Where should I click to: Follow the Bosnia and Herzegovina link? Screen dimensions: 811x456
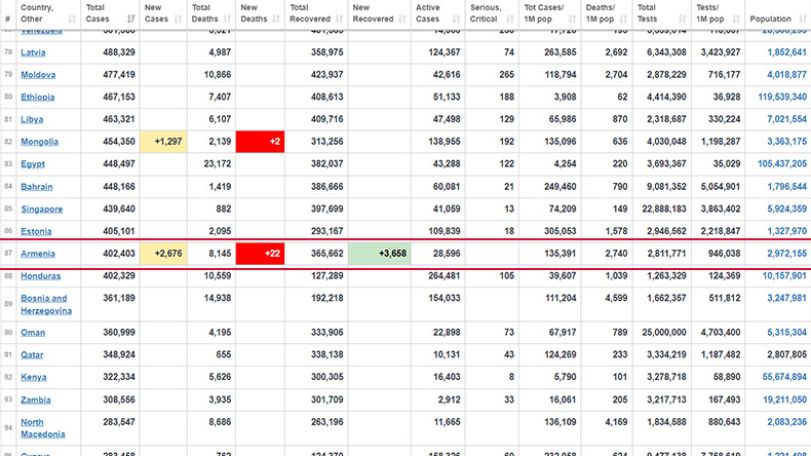(x=46, y=305)
